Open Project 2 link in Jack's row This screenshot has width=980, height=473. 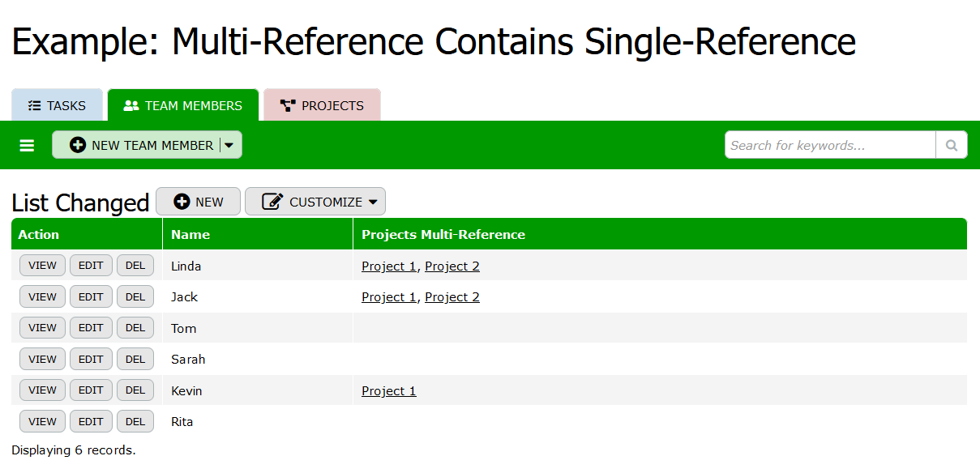point(452,297)
